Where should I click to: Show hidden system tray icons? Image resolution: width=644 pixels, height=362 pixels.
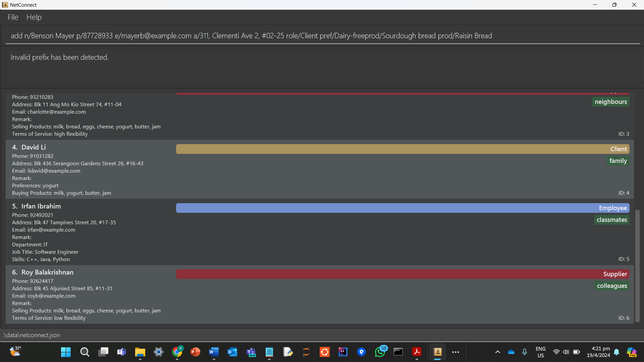pyautogui.click(x=498, y=352)
